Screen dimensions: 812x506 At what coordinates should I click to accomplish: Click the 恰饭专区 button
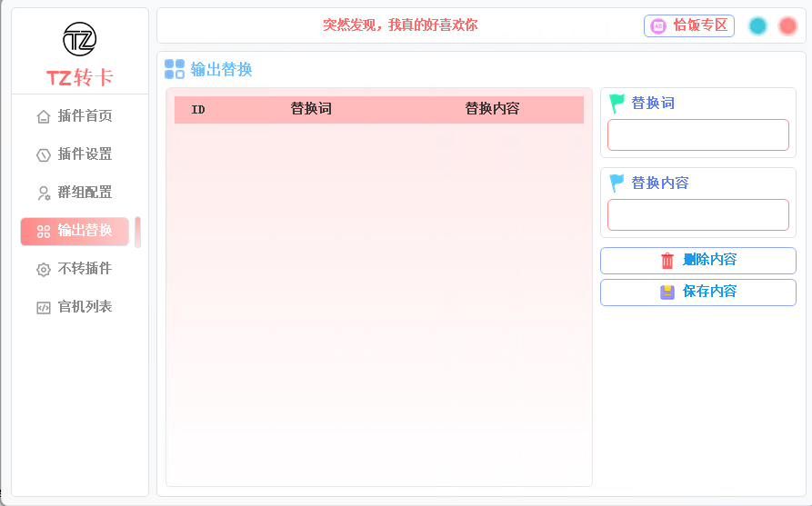[689, 25]
